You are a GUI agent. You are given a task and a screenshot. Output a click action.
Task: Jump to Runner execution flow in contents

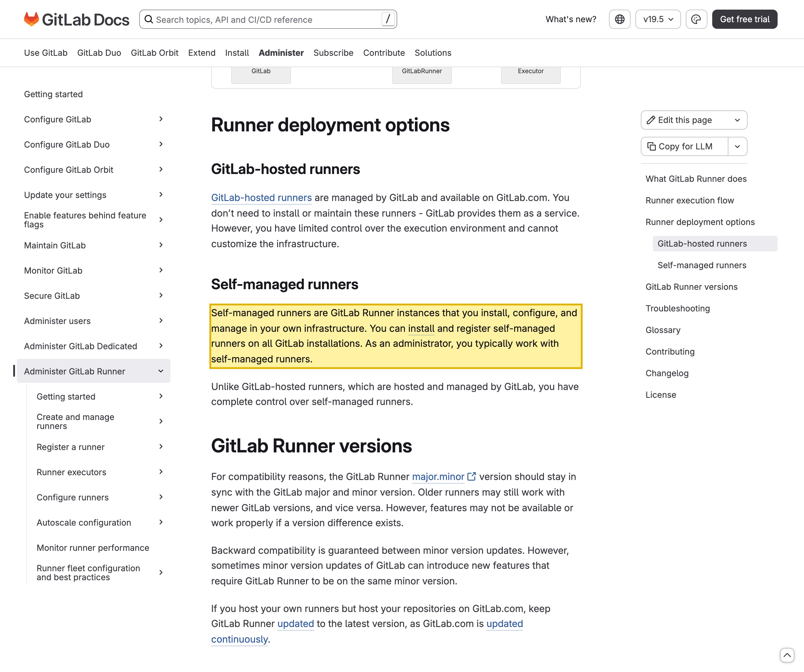(689, 201)
